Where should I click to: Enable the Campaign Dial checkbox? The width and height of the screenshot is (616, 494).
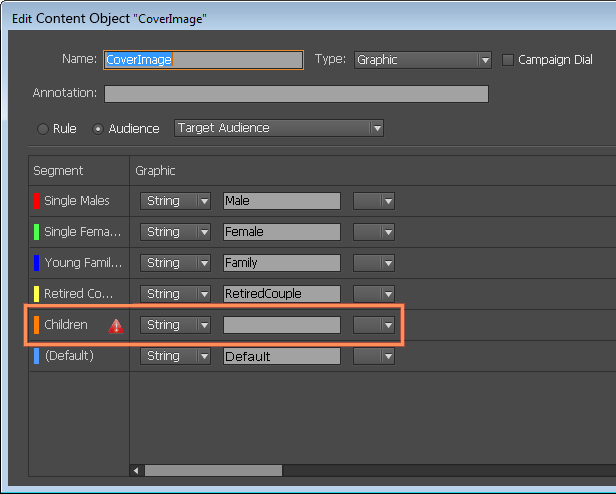(x=508, y=60)
